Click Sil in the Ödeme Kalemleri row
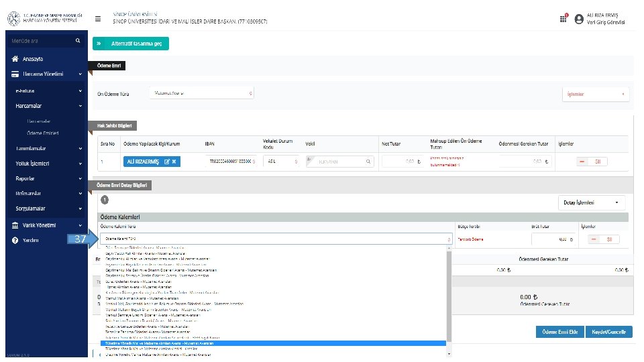The height and width of the screenshot is (362, 644). pyautogui.click(x=603, y=239)
